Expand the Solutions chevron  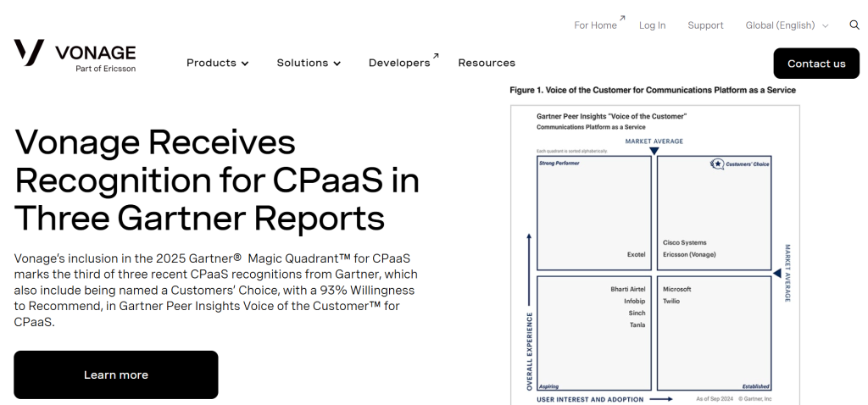[337, 64]
